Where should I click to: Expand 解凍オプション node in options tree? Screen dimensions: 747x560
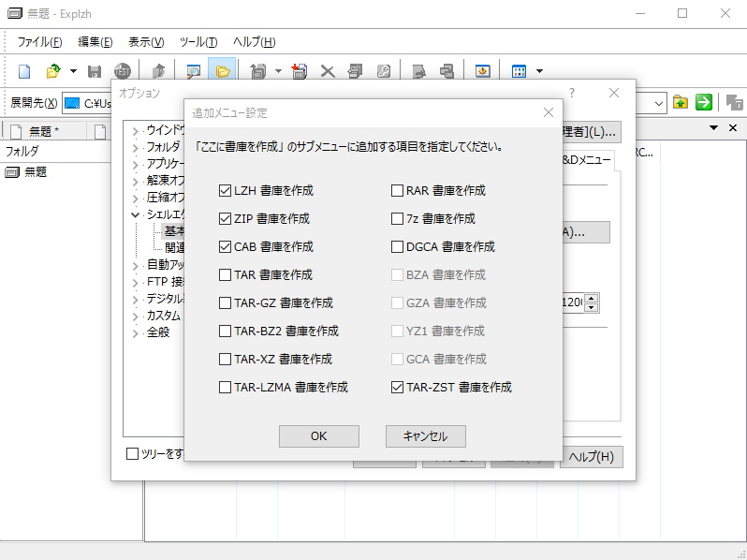(136, 182)
